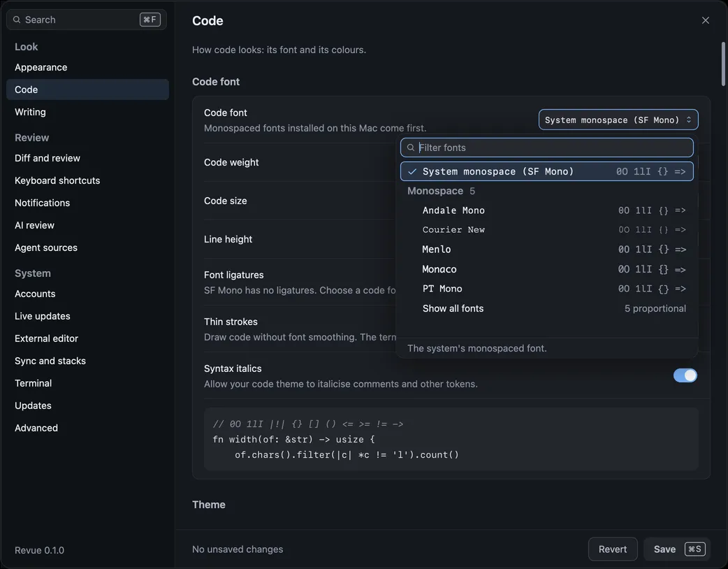Select PT Mono font option
This screenshot has width=728, height=569.
[x=546, y=289]
